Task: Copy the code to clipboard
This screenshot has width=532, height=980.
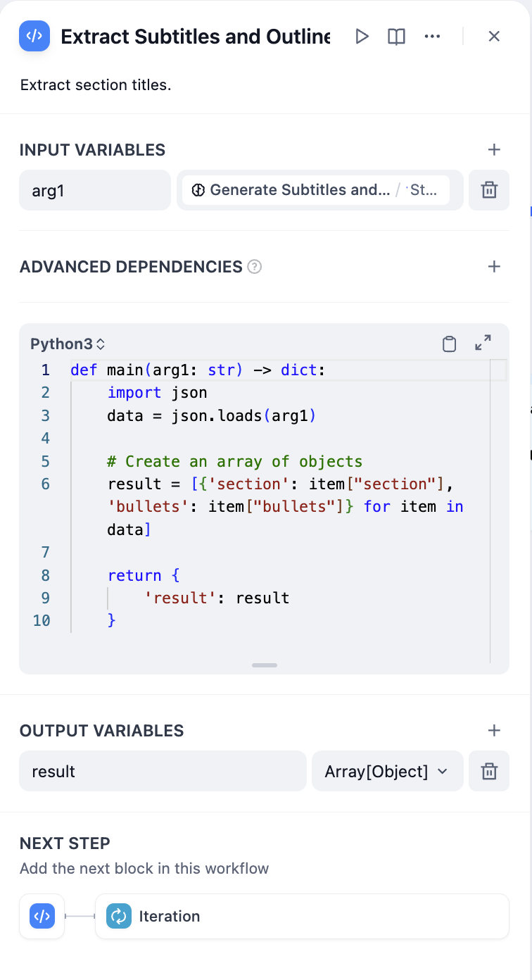Action: tap(449, 344)
